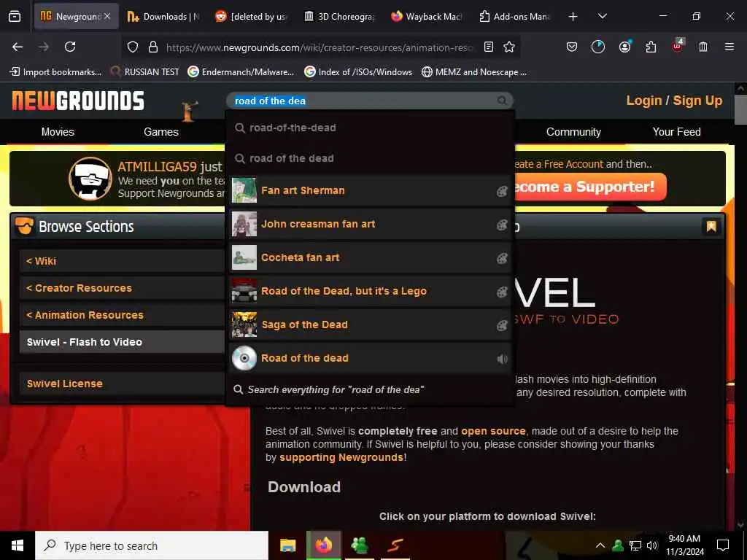The width and height of the screenshot is (747, 560).
Task: Open the Pocket save icon
Action: 572,47
